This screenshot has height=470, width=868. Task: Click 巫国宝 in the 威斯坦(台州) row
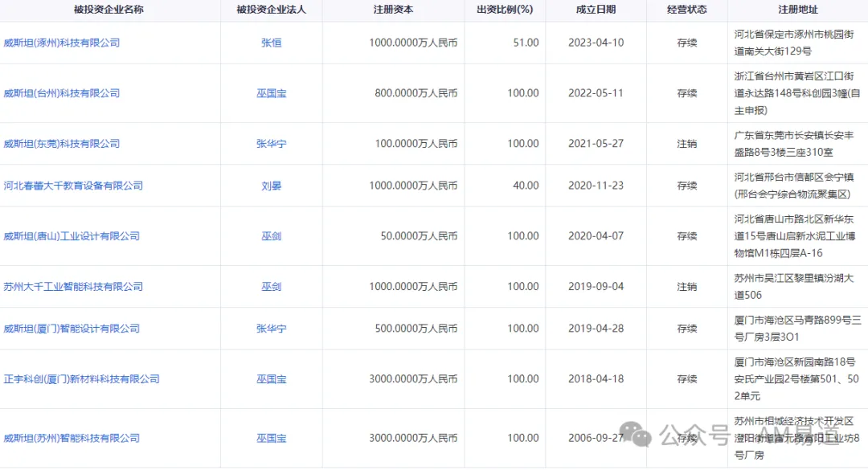[272, 93]
